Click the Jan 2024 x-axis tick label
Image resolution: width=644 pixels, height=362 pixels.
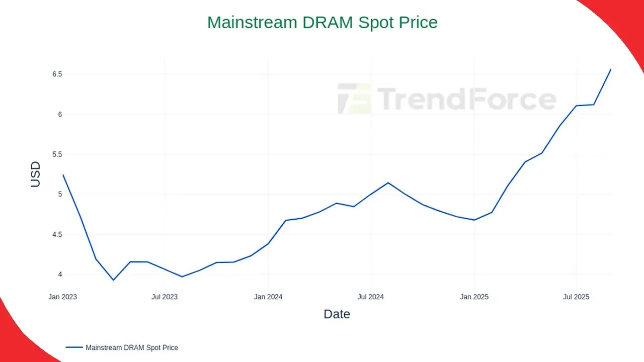coord(268,297)
